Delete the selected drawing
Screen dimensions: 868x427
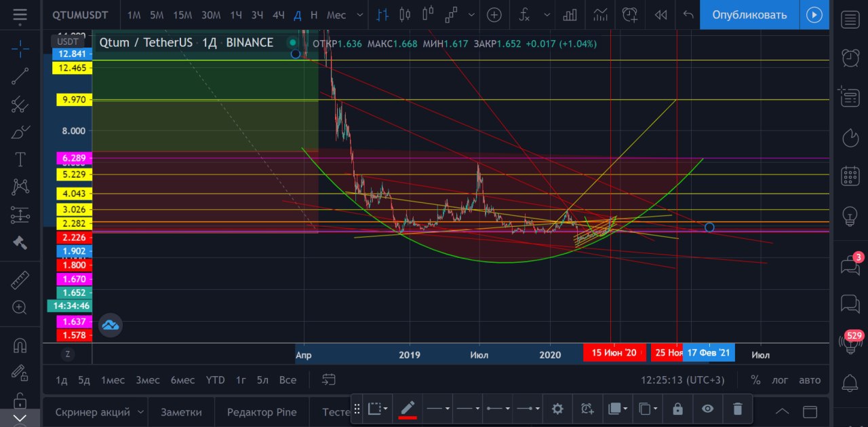[x=738, y=409]
